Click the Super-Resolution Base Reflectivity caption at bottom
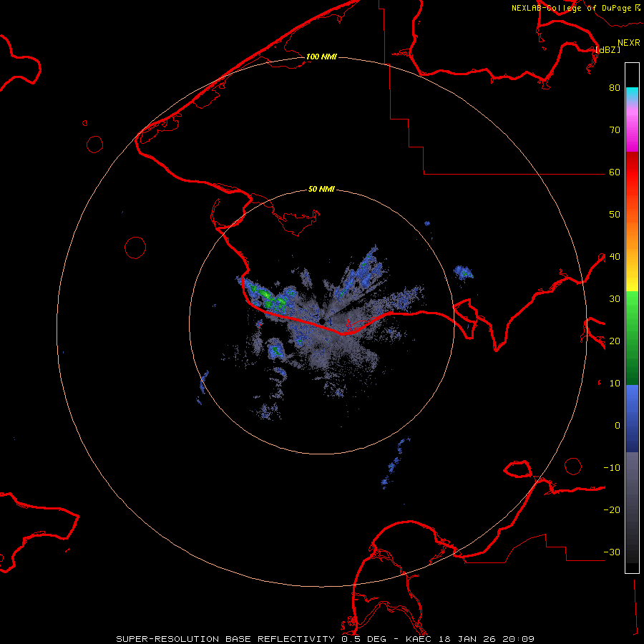Screen dimensions: 644x644 pyautogui.click(x=325, y=639)
